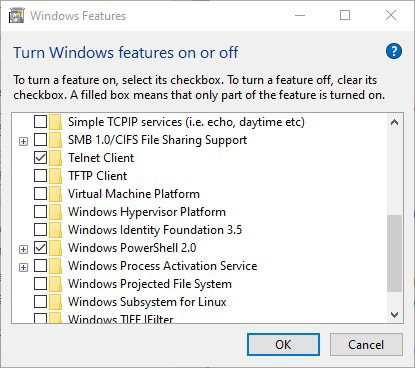Screen dimensions: 415x368
Task: Select the Windows Projected File System entry
Action: (150, 284)
